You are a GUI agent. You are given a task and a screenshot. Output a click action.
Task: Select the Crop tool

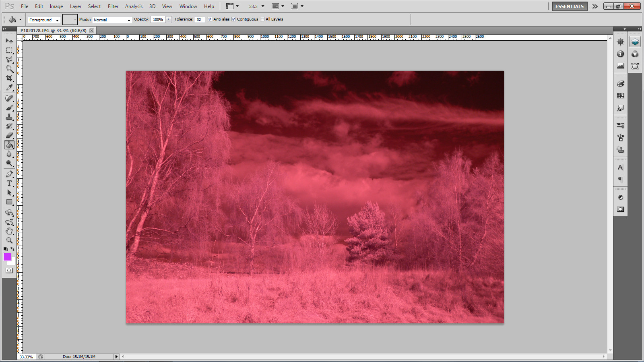[x=9, y=78]
